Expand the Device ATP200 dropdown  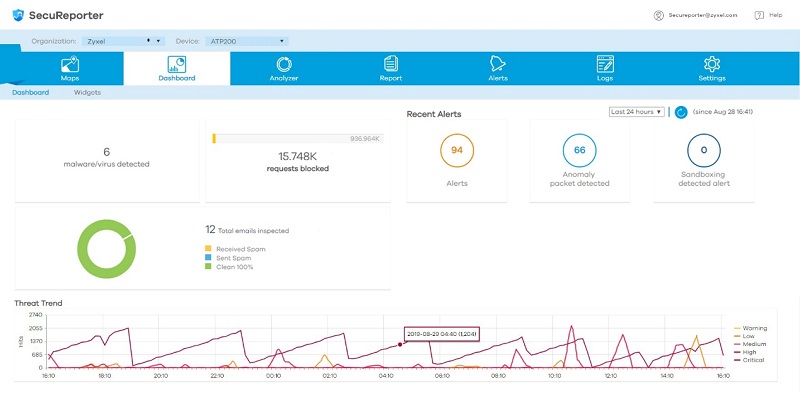point(247,41)
